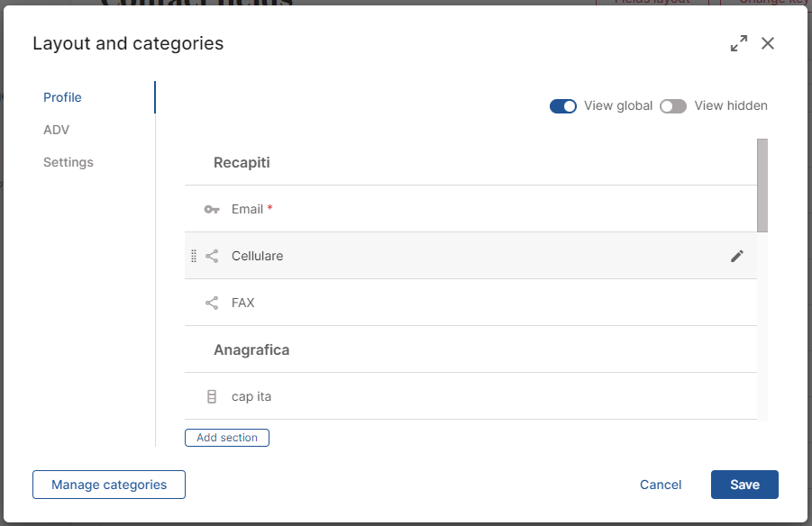Go to the Settings tab
This screenshot has height=526, width=812.
click(x=68, y=162)
